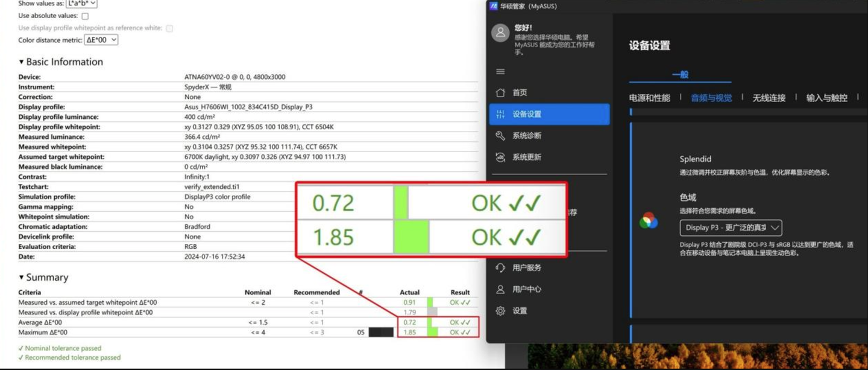This screenshot has height=370, width=868.
Task: Click the 色域 label in MyASUS
Action: pyautogui.click(x=688, y=197)
